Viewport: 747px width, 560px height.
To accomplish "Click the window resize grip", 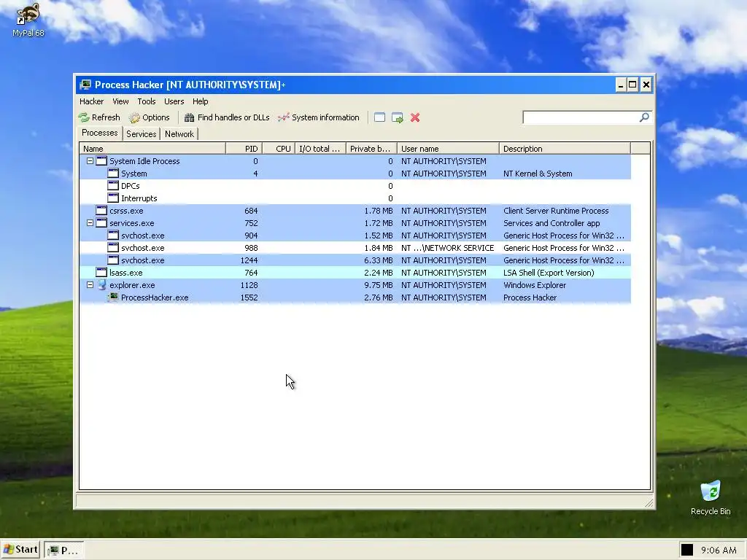I will [649, 503].
